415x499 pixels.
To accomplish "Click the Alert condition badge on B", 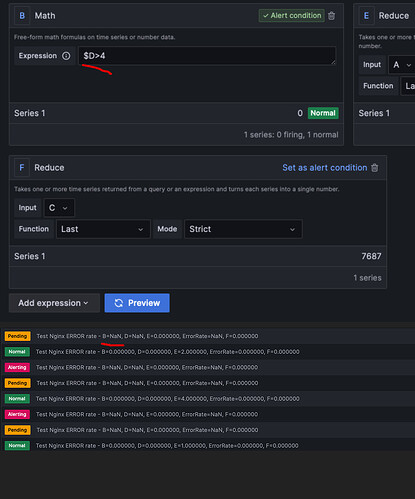I will (292, 16).
